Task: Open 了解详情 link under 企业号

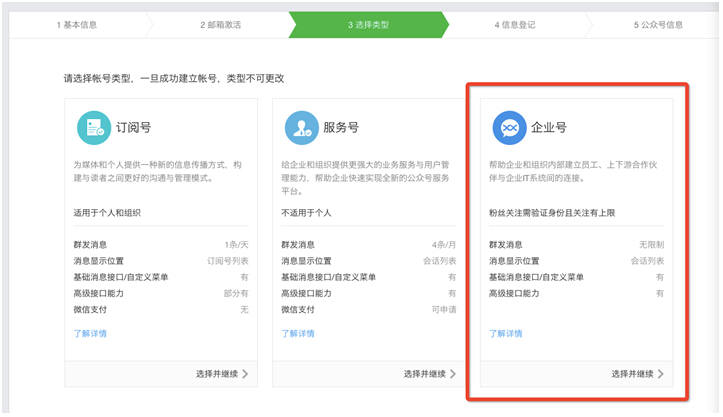Action: click(x=505, y=333)
